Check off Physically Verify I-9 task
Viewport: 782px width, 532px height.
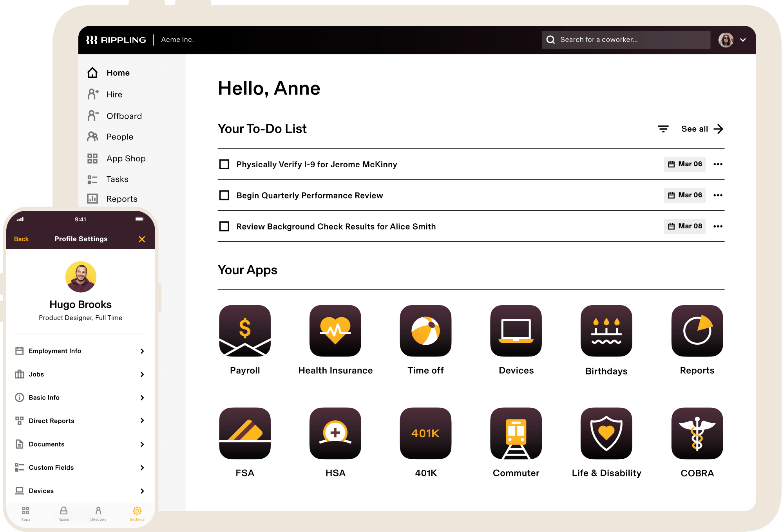224,164
